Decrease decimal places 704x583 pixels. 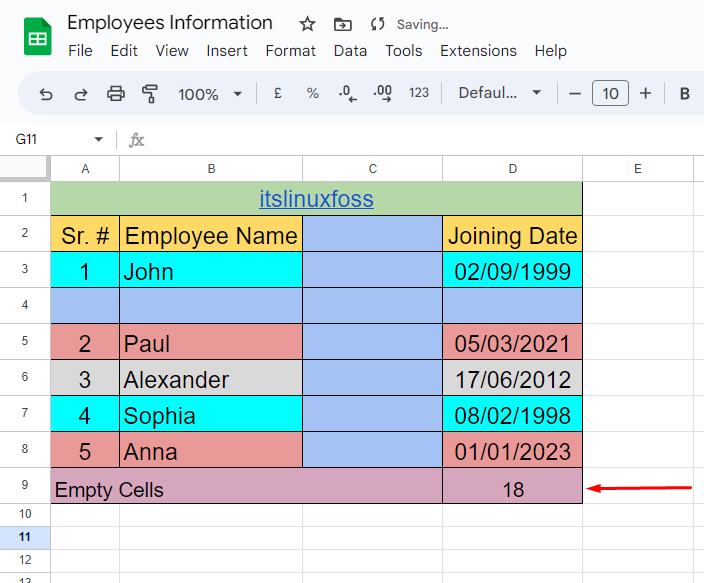click(x=348, y=93)
